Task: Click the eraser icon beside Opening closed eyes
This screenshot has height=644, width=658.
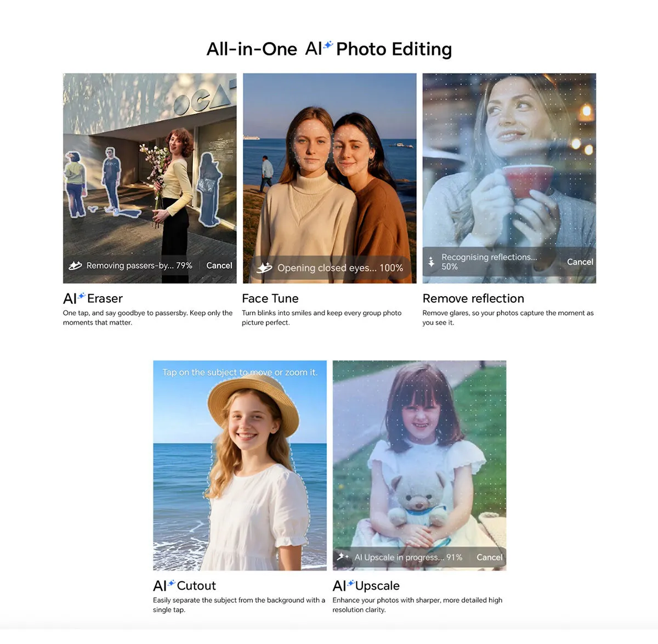Action: [x=264, y=268]
